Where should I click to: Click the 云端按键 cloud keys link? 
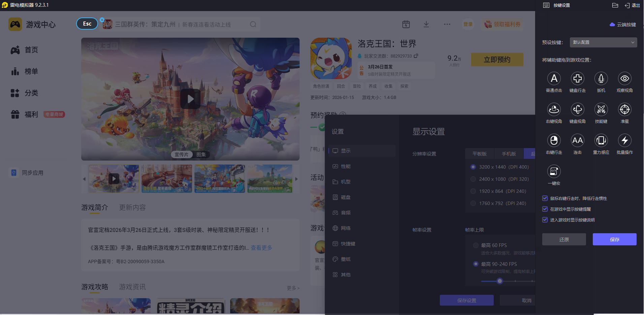point(623,25)
